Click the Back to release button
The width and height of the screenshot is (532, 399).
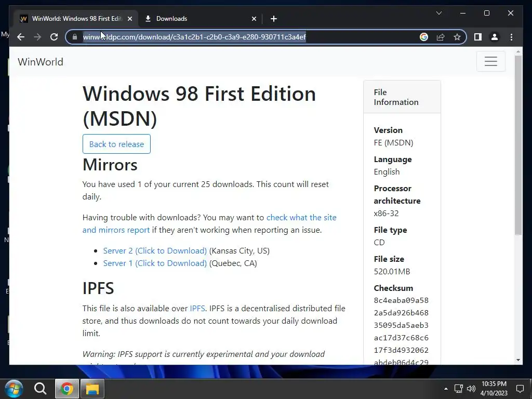coord(116,144)
